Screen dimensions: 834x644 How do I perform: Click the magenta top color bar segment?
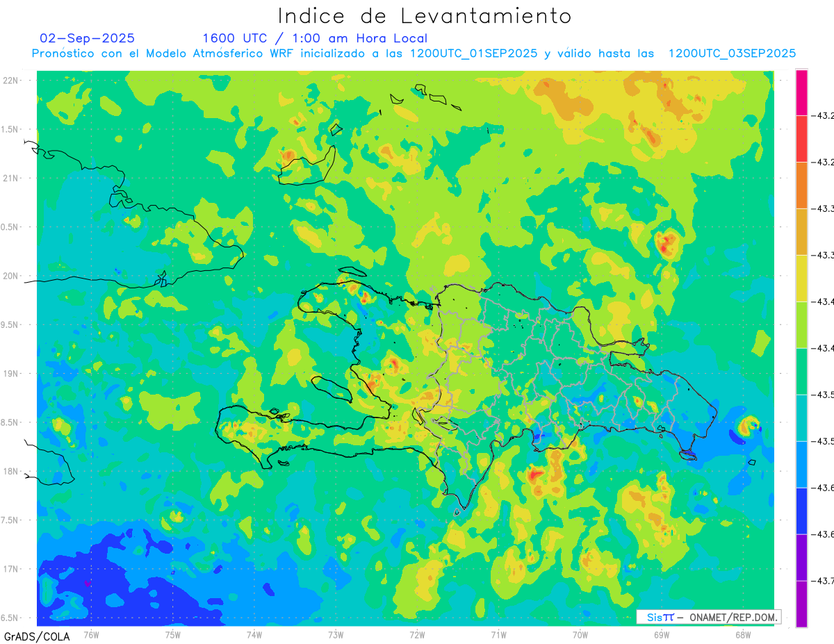801,92
